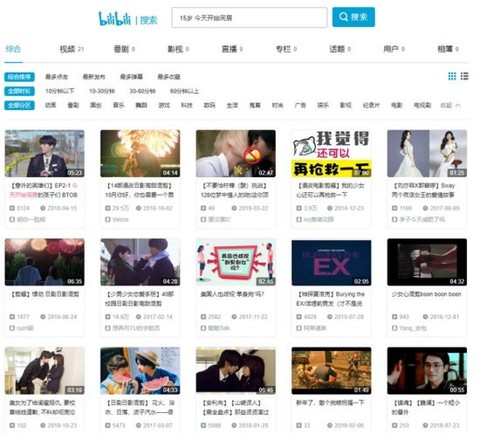
Task: Open the 直播 tab
Action: pos(232,49)
